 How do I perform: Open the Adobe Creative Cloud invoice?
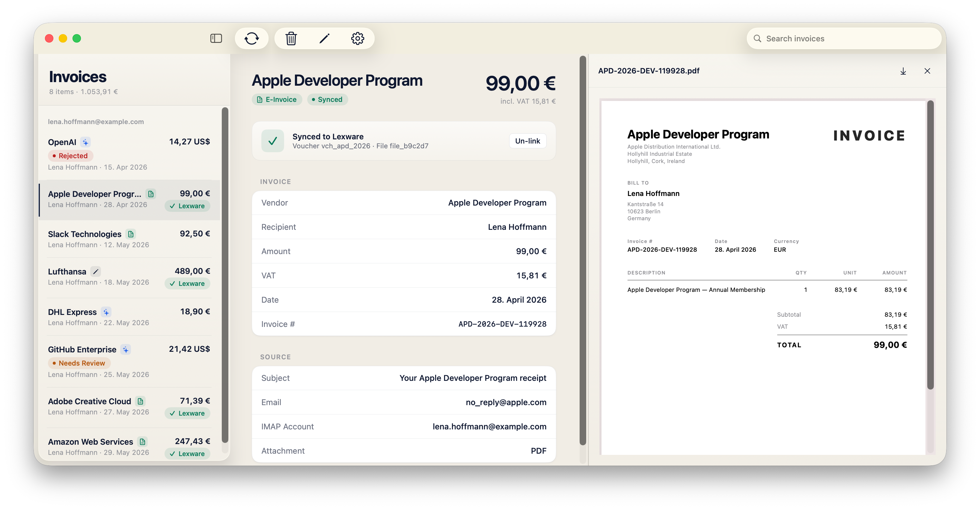129,407
